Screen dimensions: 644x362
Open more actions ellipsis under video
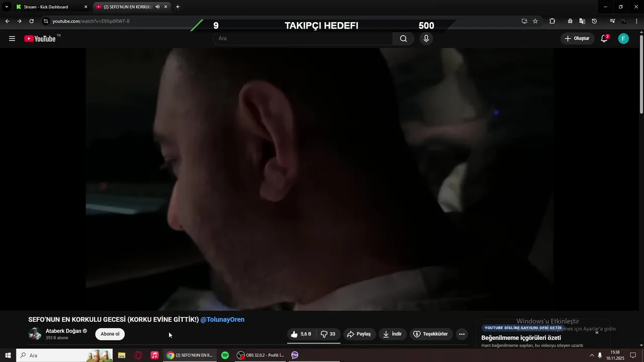tap(462, 334)
